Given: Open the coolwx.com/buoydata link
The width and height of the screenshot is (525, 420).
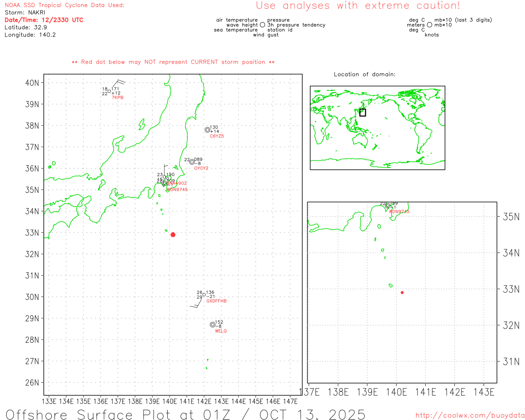Looking at the screenshot, I should pyautogui.click(x=470, y=415).
